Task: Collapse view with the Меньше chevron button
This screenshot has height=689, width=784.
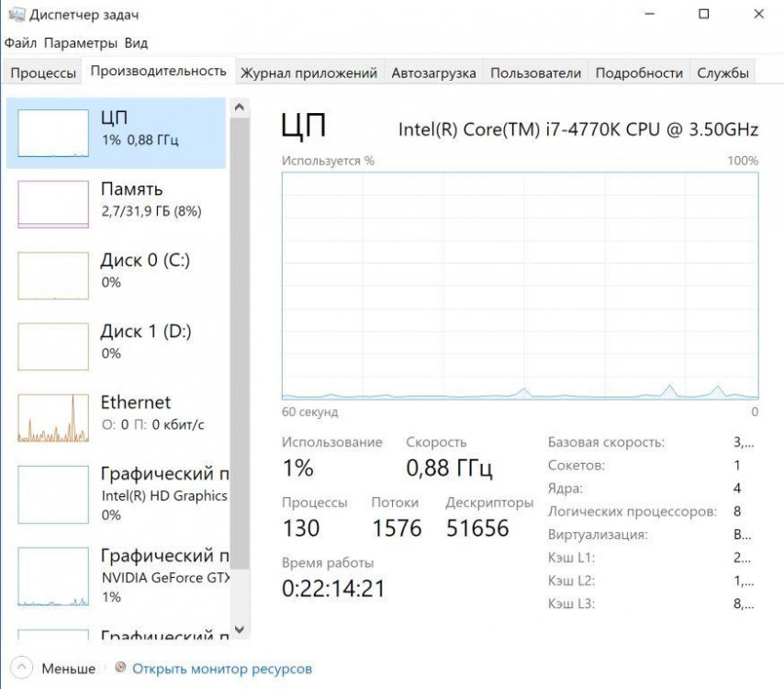Action: pyautogui.click(x=23, y=668)
